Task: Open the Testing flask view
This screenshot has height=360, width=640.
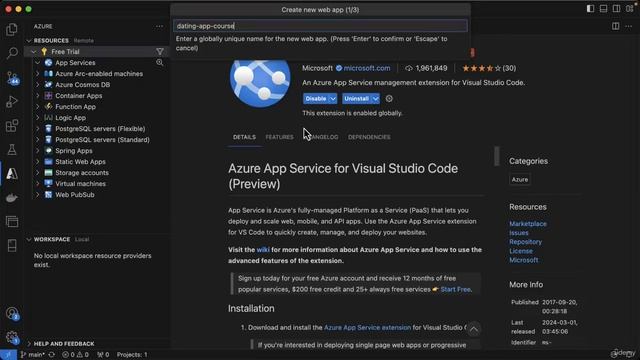Action: coord(12,150)
